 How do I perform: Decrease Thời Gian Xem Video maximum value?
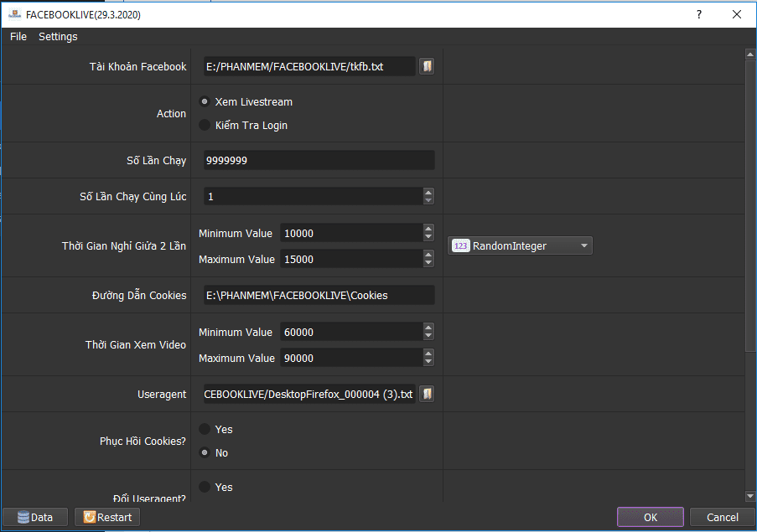(428, 363)
